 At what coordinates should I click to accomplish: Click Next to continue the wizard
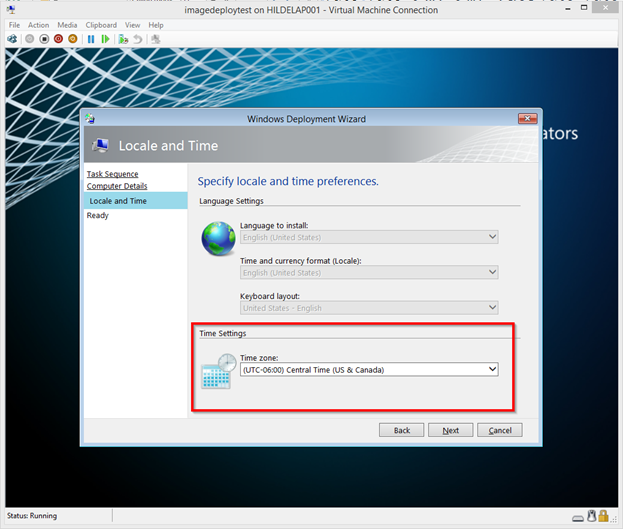click(x=451, y=430)
